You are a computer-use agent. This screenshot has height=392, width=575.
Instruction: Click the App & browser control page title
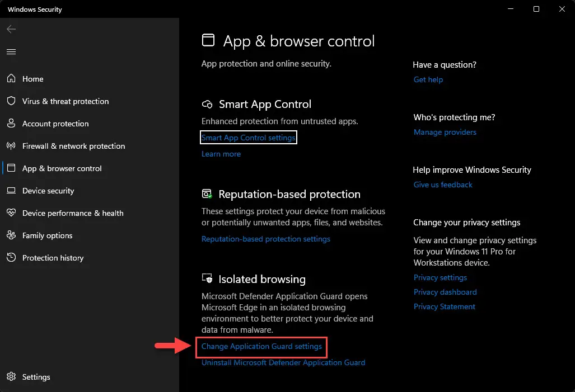[x=299, y=41]
